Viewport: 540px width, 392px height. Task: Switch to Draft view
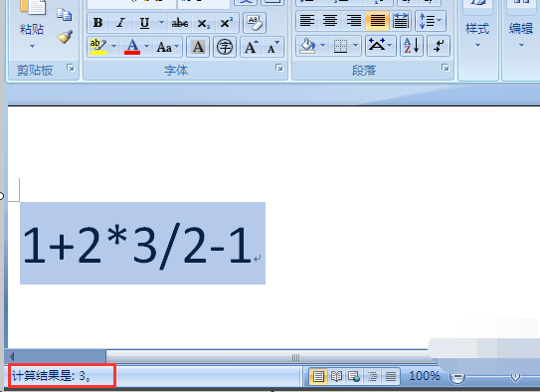pos(391,376)
